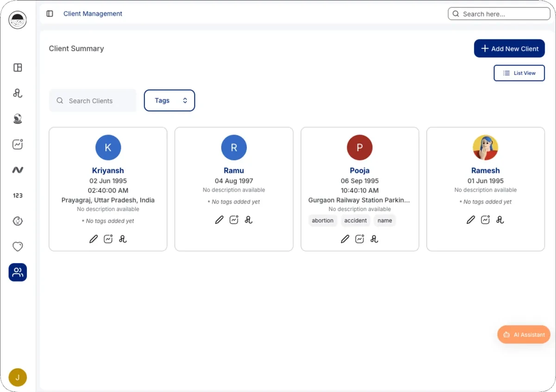Open Pooja's chart icon
556x392 pixels.
(360, 239)
